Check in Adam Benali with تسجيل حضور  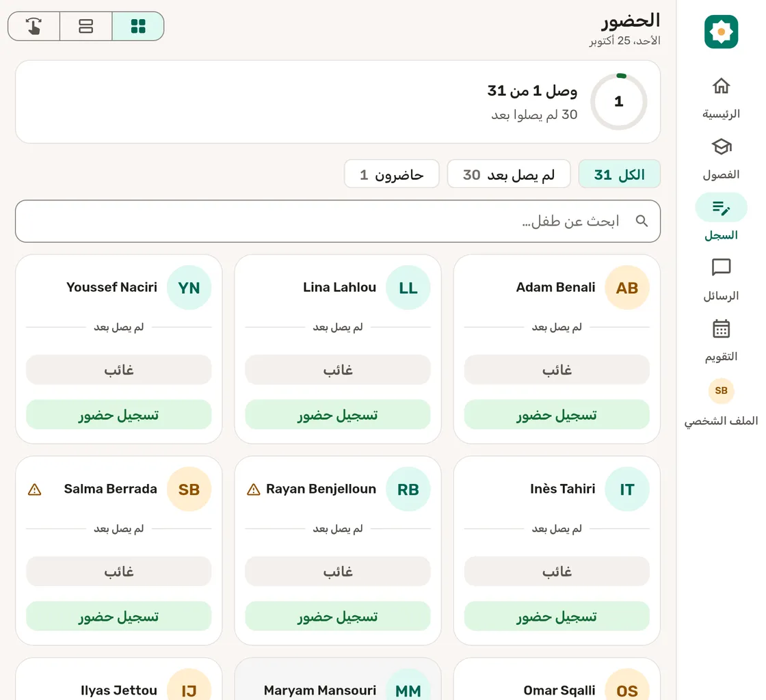pyautogui.click(x=557, y=414)
